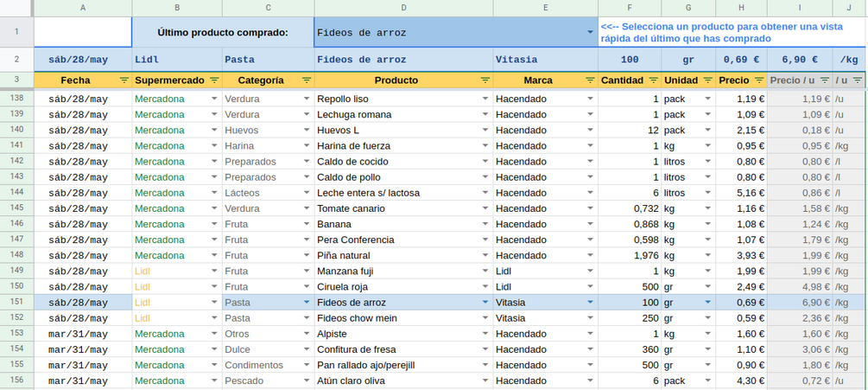Click the date cell in row 153
868x390 pixels.
(x=83, y=334)
